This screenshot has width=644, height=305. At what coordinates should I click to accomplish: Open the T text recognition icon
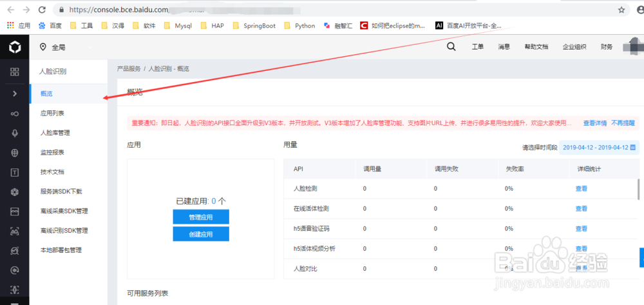15,173
